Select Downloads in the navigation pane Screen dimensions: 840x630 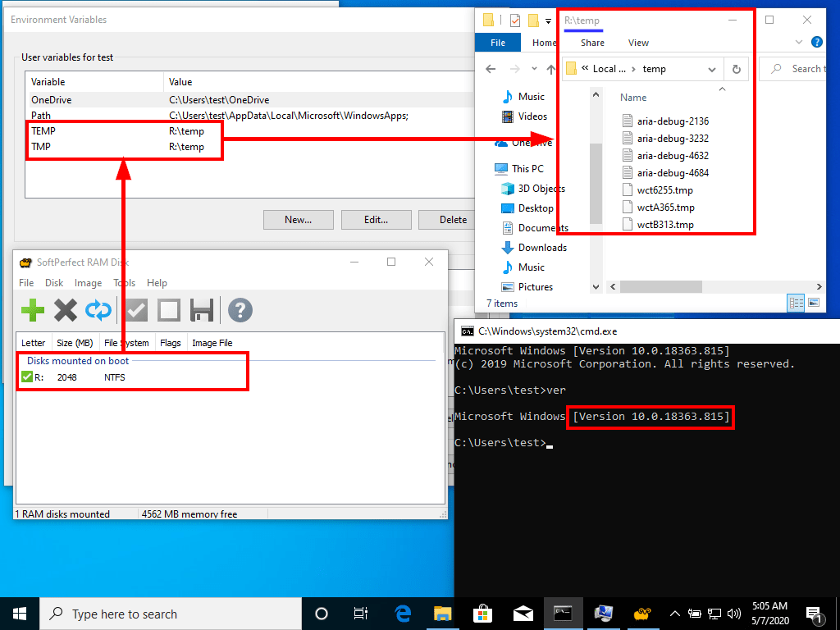point(542,248)
